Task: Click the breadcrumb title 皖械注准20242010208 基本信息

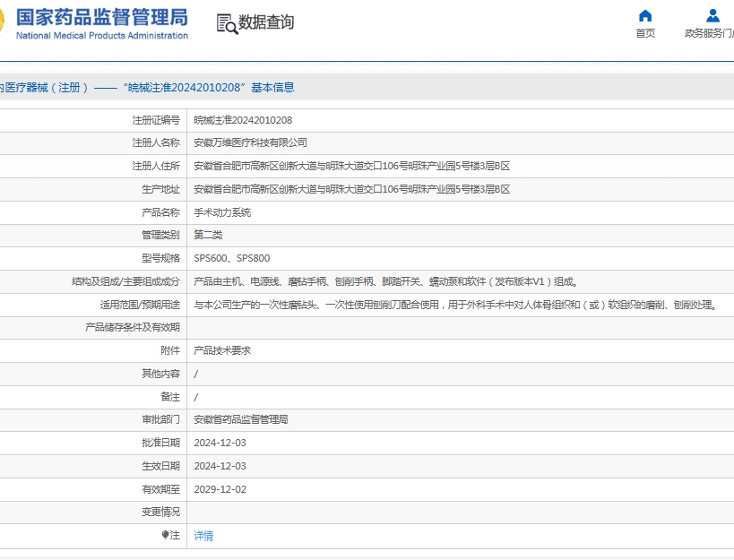Action: click(209, 88)
